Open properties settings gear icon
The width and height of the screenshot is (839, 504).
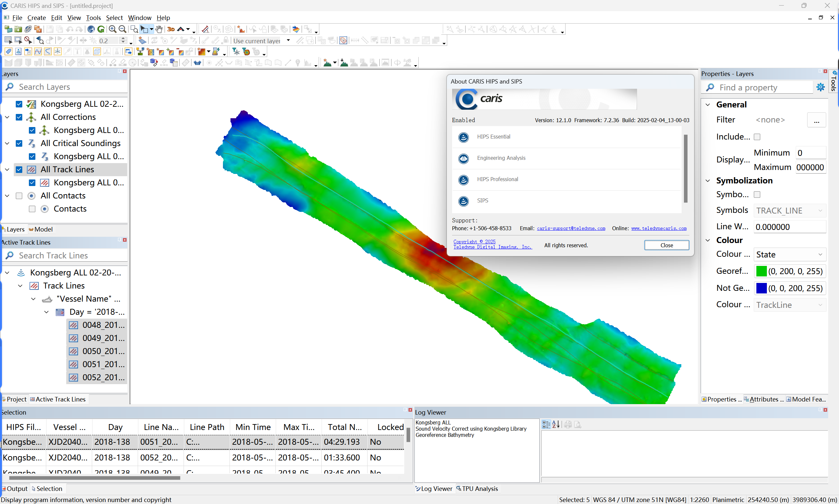tap(820, 87)
